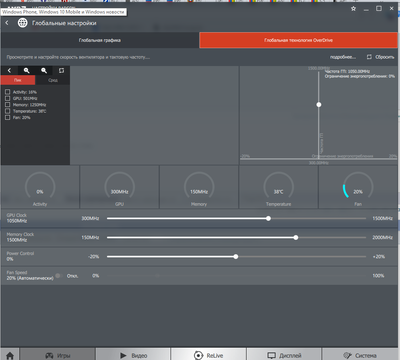Screen dimensions: 400x360
Task: Click the graph reset icon in the panel toolbar
Action: pos(61,70)
